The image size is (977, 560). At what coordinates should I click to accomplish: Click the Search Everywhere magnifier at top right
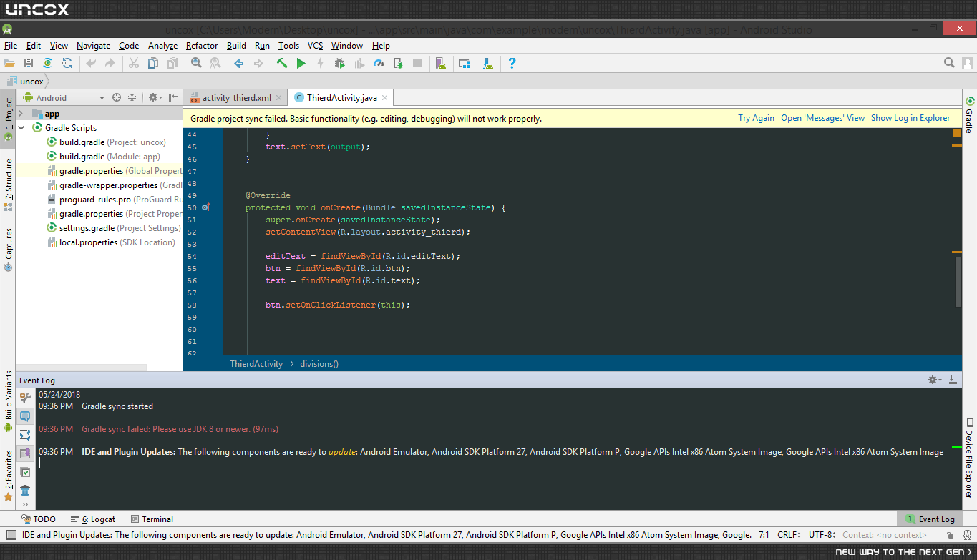(x=949, y=63)
